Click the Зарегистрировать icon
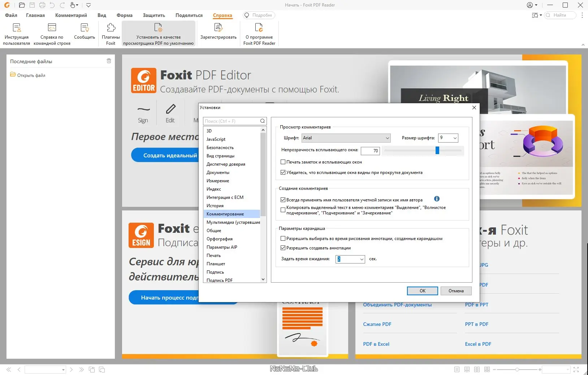Image resolution: width=588 pixels, height=375 pixels. 218,28
